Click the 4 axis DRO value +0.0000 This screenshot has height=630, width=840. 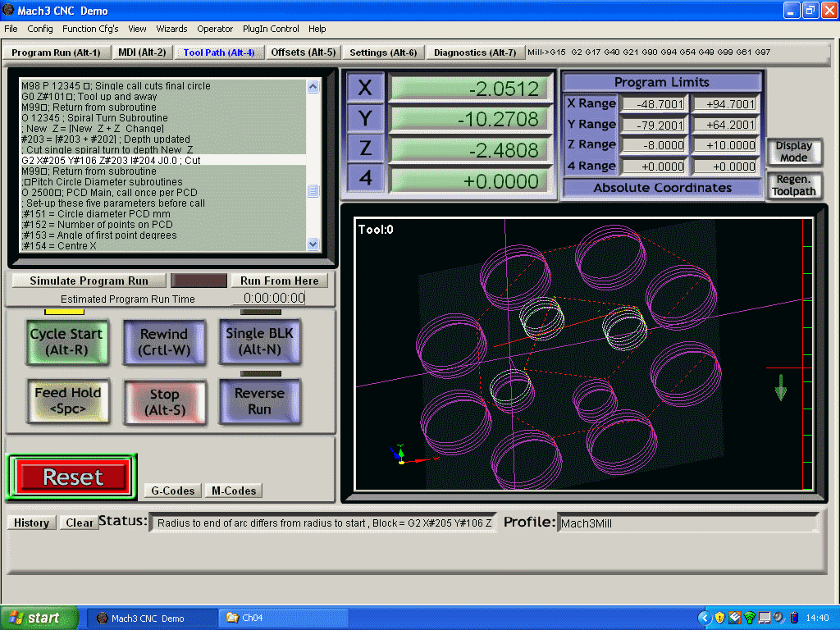point(470,180)
